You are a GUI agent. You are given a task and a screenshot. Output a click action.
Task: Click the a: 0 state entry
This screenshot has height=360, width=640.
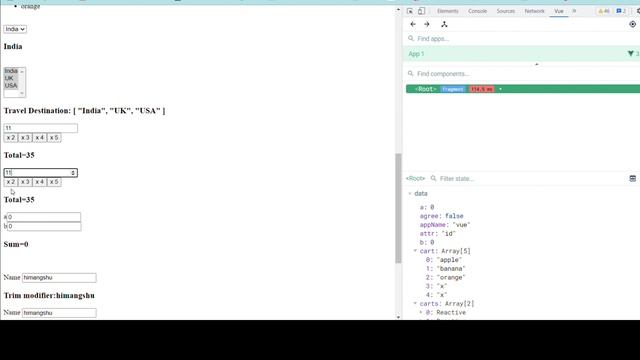coord(427,207)
